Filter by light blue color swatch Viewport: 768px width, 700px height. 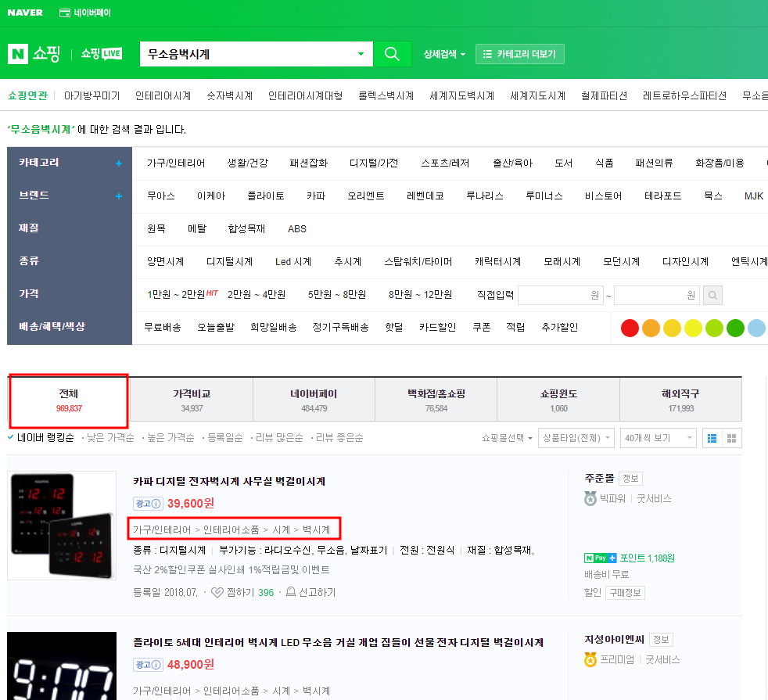[756, 328]
